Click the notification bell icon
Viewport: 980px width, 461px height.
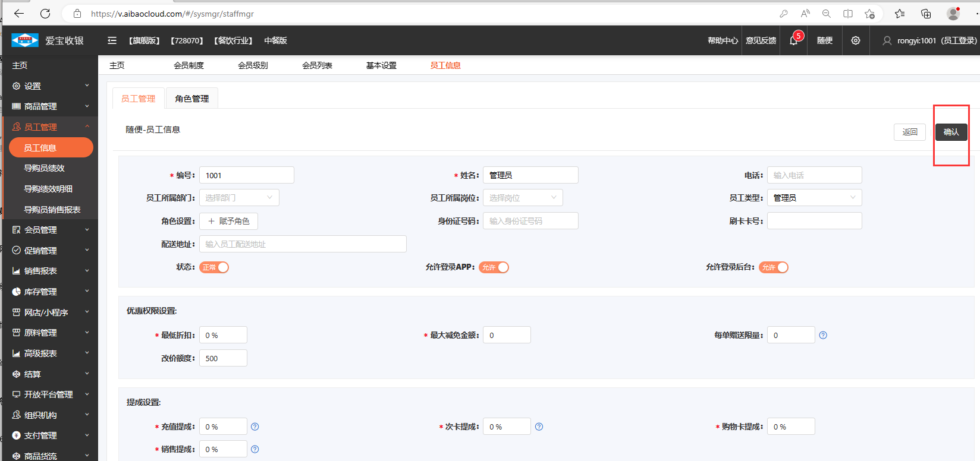pos(793,40)
